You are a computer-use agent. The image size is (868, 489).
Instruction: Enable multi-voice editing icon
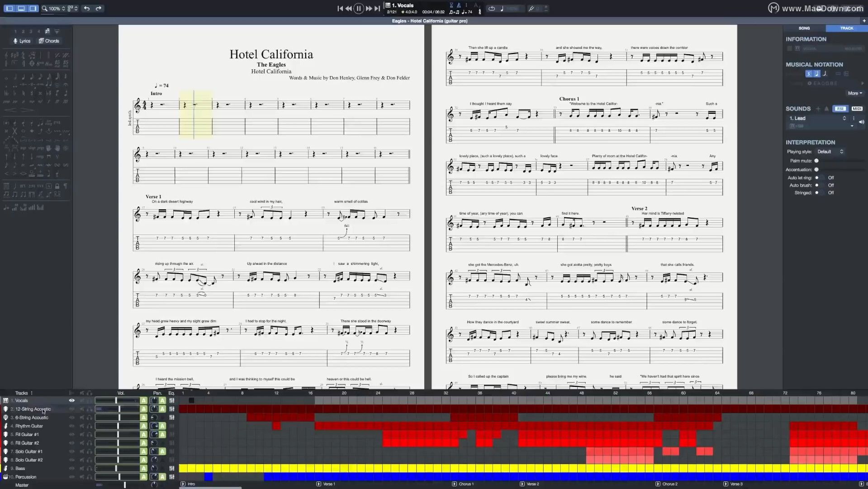click(47, 31)
